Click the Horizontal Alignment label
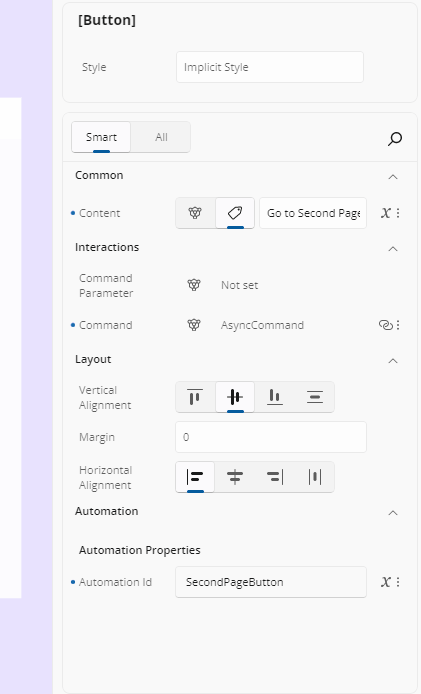The image size is (421, 694). point(105,477)
